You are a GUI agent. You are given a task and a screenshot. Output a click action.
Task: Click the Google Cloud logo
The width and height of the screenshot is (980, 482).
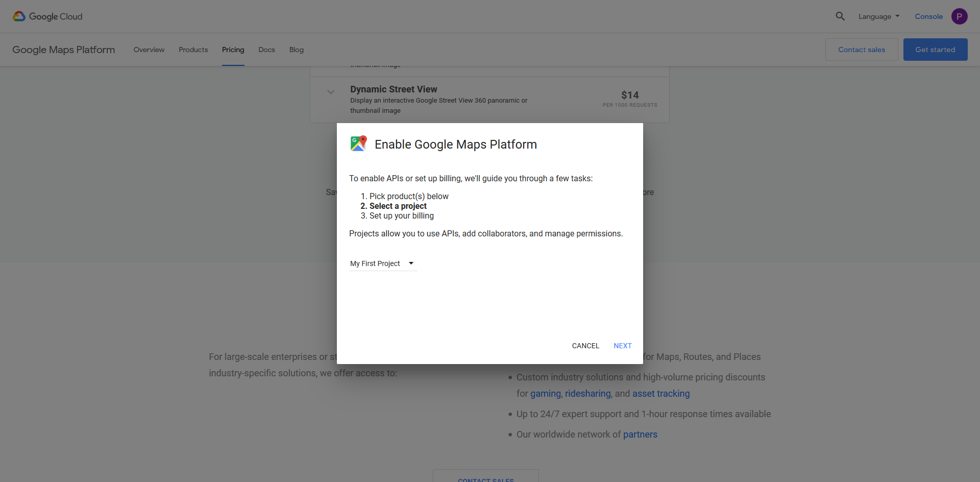[47, 16]
